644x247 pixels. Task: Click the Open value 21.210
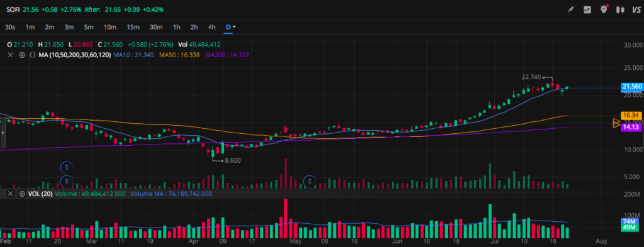[x=24, y=45]
